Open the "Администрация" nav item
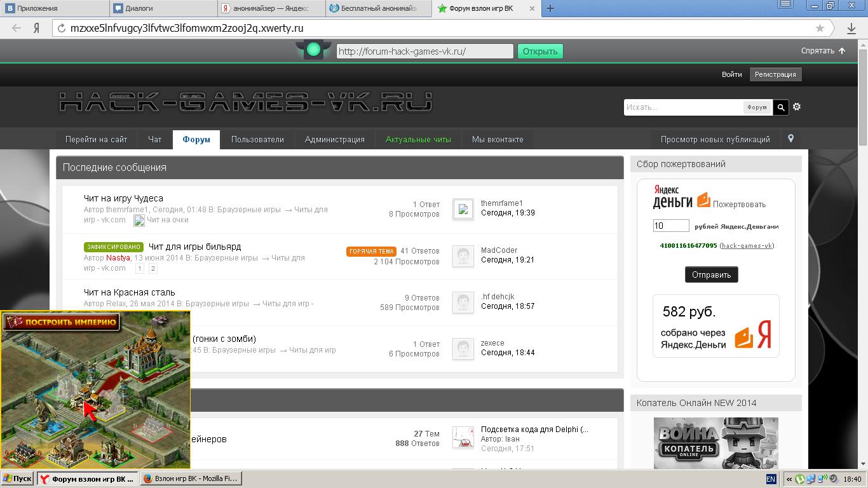 [x=335, y=139]
